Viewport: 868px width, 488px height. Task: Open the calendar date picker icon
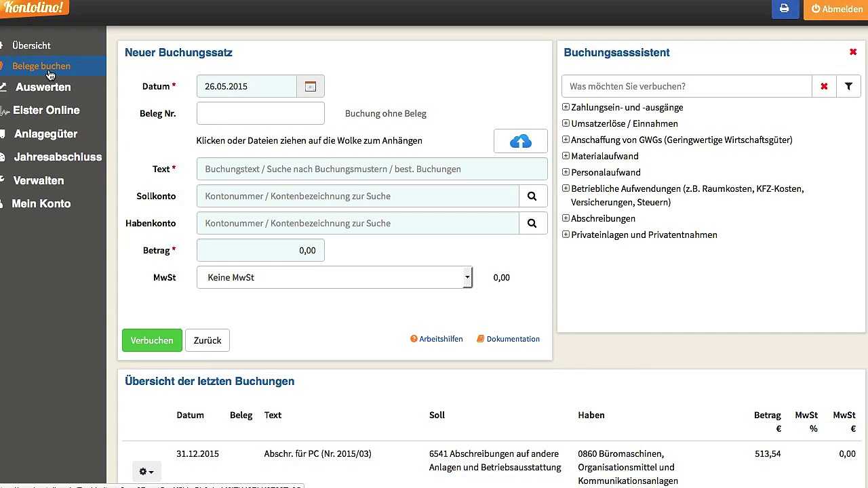310,86
